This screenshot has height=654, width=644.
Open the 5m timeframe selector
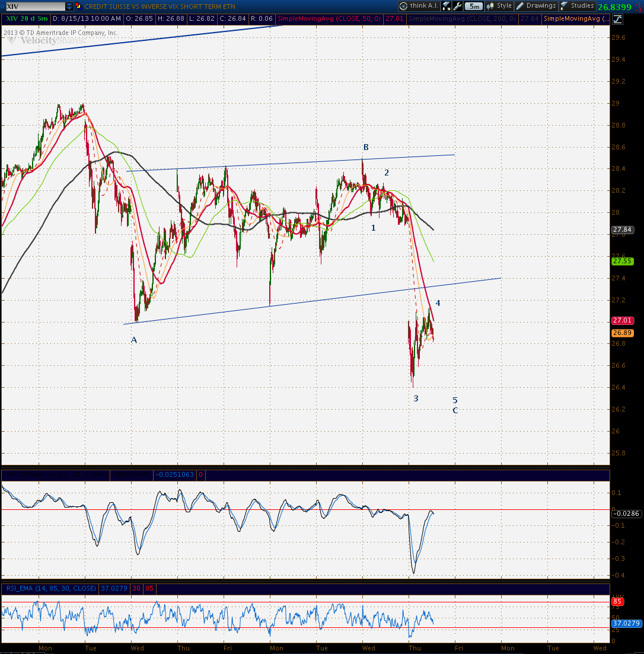coord(474,6)
